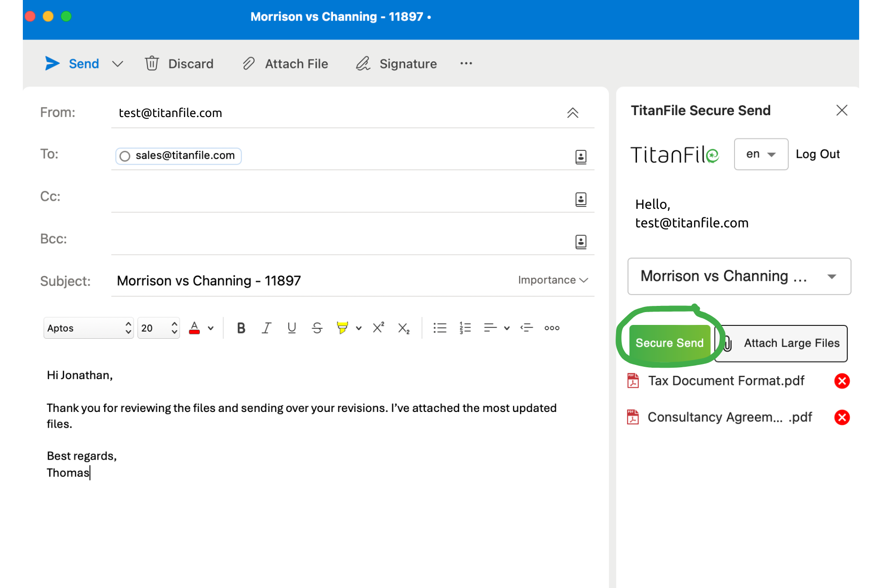Click the pen icon beside Signature

pos(363,63)
